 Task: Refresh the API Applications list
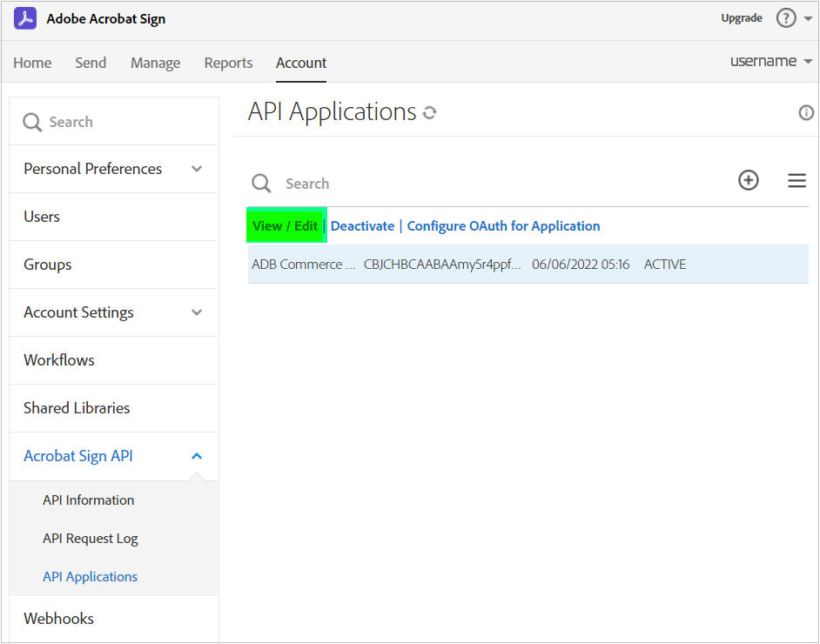tap(429, 112)
